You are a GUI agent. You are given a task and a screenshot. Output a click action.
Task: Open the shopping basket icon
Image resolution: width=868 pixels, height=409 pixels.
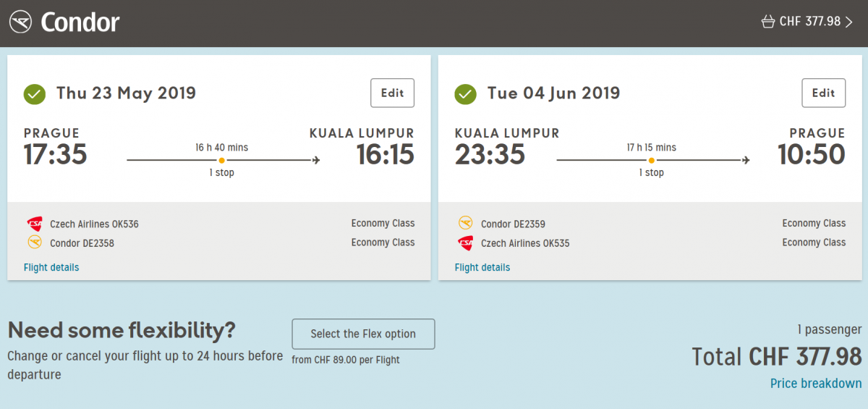coord(767,22)
